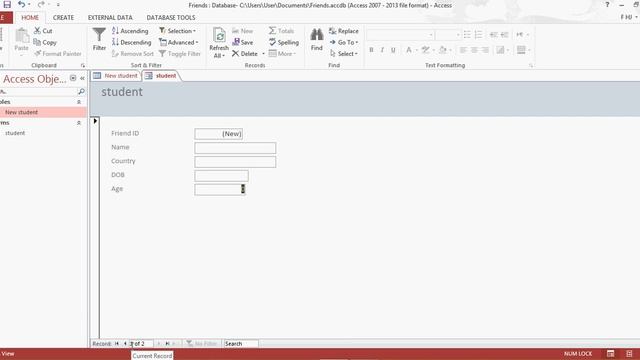
Task: Click the DOB input field
Action: [221, 176]
